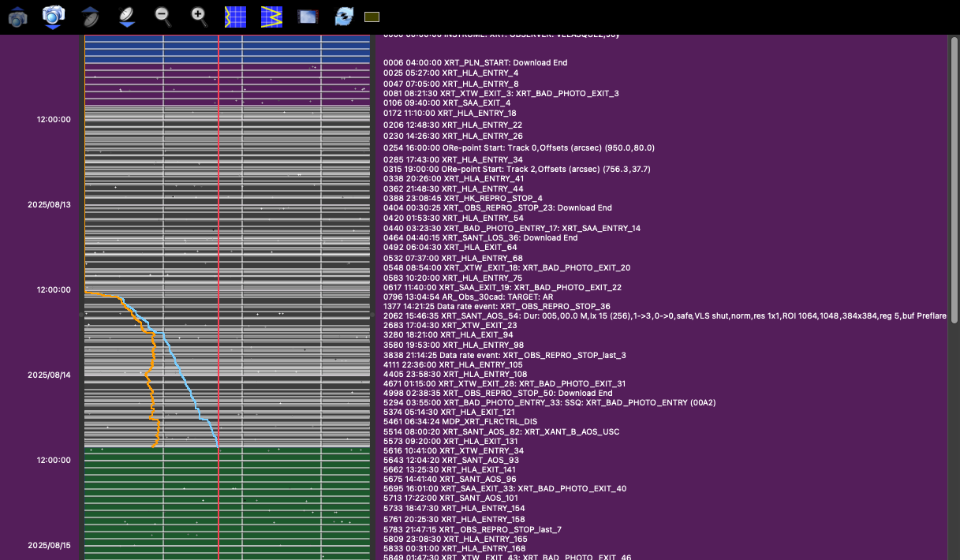This screenshot has width=960, height=560.
Task: Open the film strip movie icon
Action: (x=308, y=17)
